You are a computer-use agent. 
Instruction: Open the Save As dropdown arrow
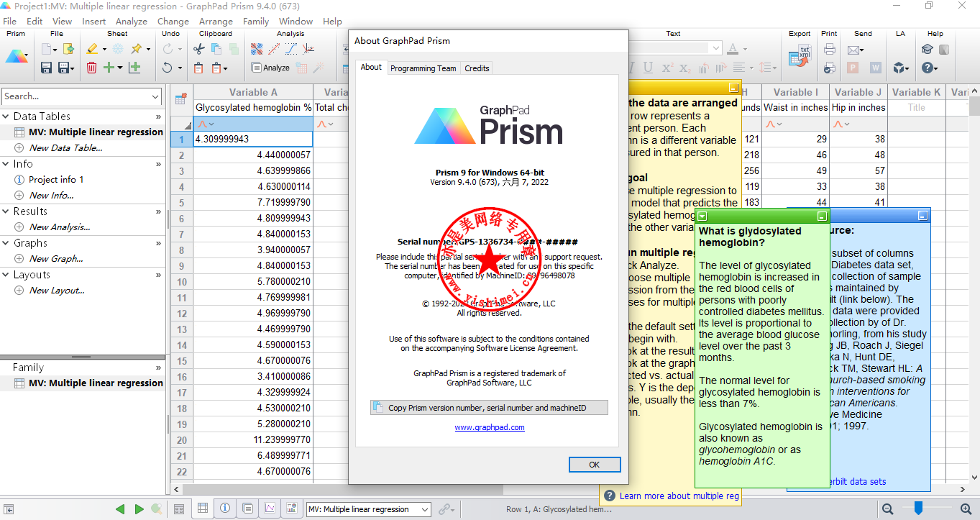coord(73,68)
